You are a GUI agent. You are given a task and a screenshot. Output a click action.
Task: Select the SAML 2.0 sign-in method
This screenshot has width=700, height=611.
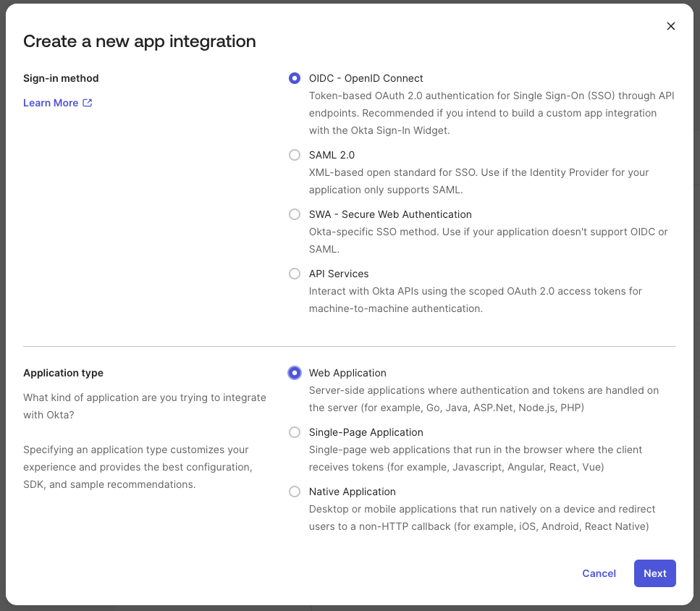[295, 154]
